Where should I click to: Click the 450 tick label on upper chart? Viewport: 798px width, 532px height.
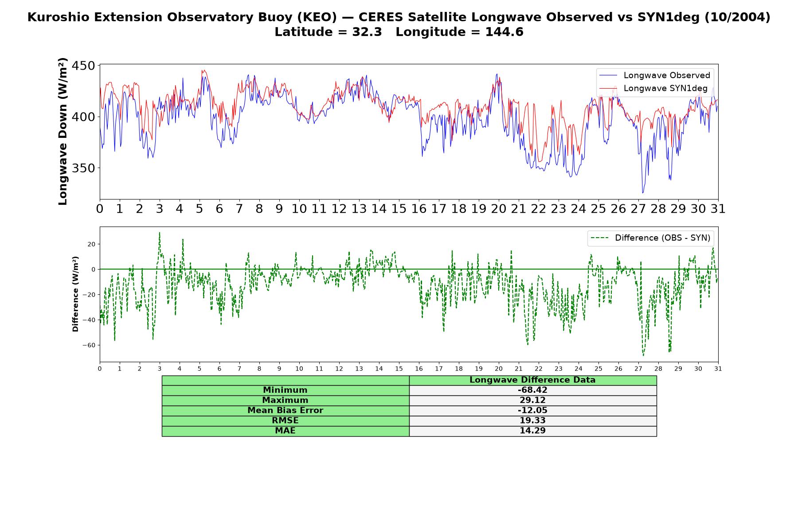[x=83, y=66]
